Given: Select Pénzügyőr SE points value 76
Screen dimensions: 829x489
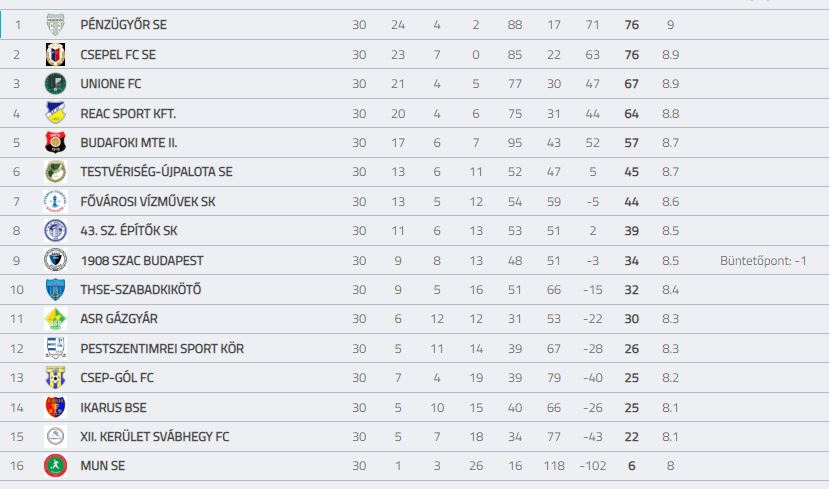Looking at the screenshot, I should tap(631, 25).
